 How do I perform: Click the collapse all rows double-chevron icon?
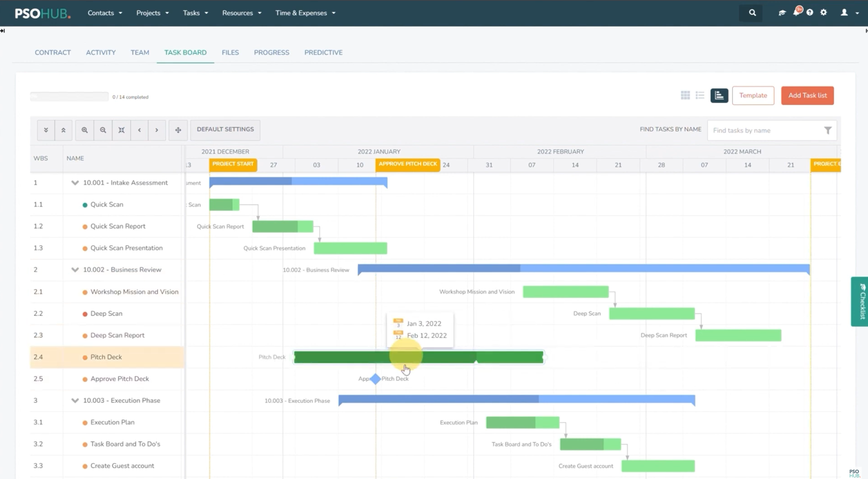(x=63, y=130)
